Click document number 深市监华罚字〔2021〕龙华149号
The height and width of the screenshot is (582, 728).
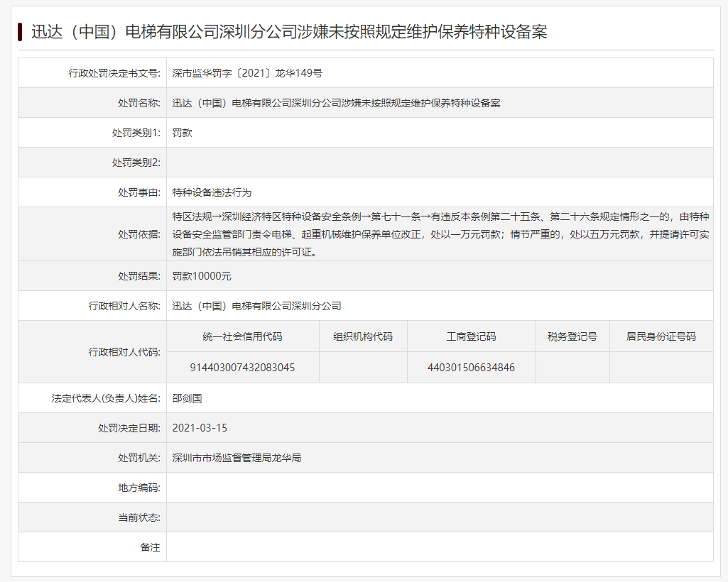[247, 73]
